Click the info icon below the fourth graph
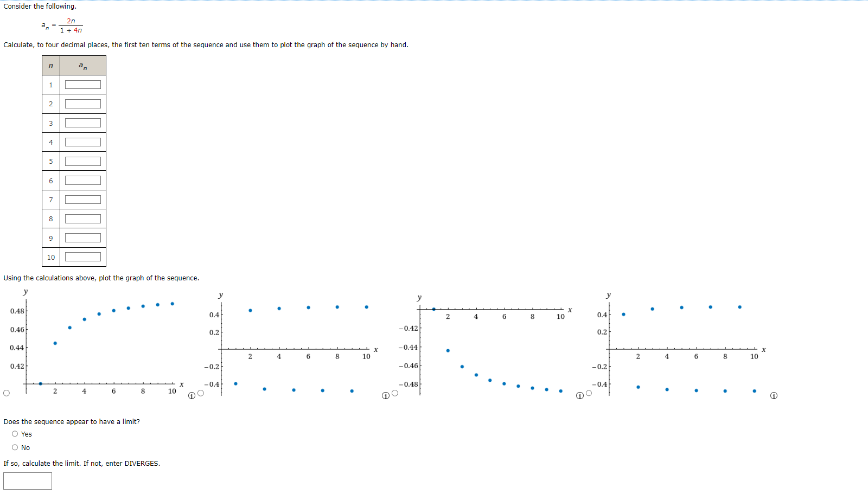Viewport: 868px width, 494px height. [x=774, y=396]
